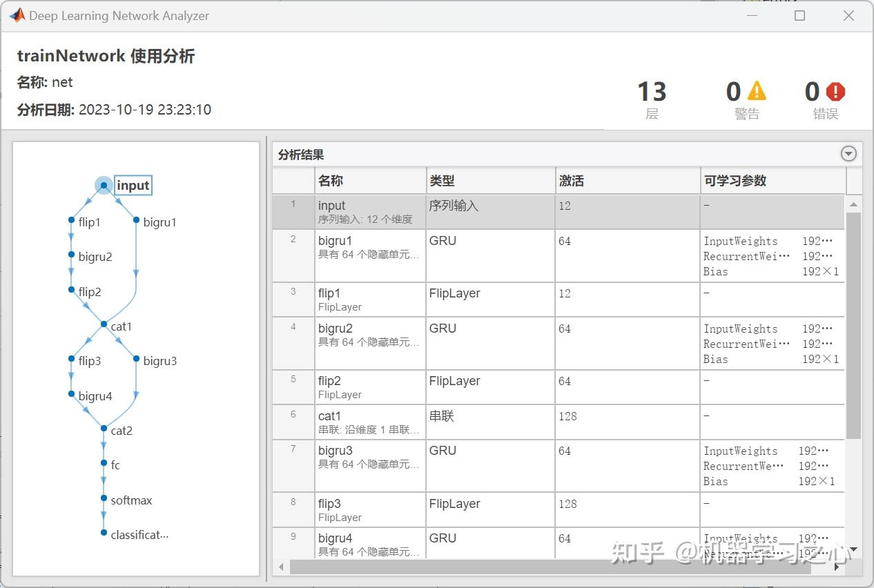Collapse the 分析结果 panel using the chevron
This screenshot has width=874, height=588.
click(848, 153)
